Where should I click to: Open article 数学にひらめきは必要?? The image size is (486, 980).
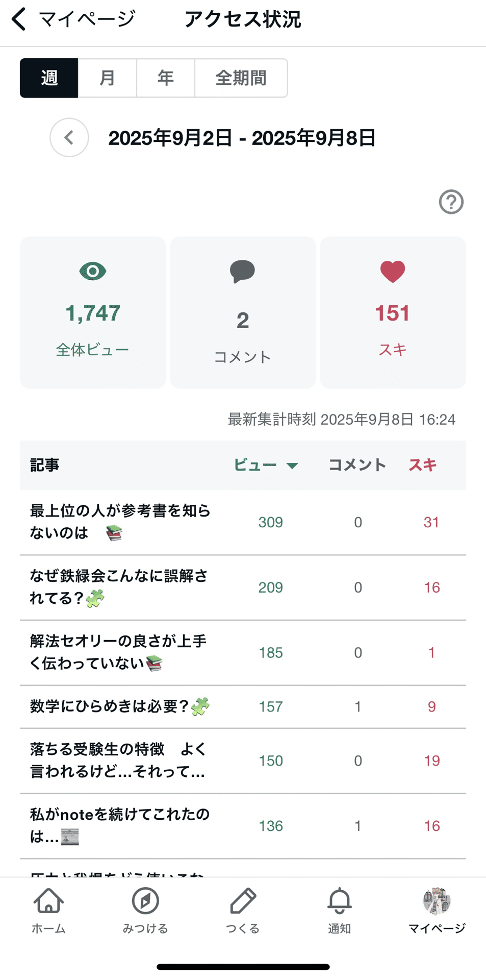[x=119, y=706]
